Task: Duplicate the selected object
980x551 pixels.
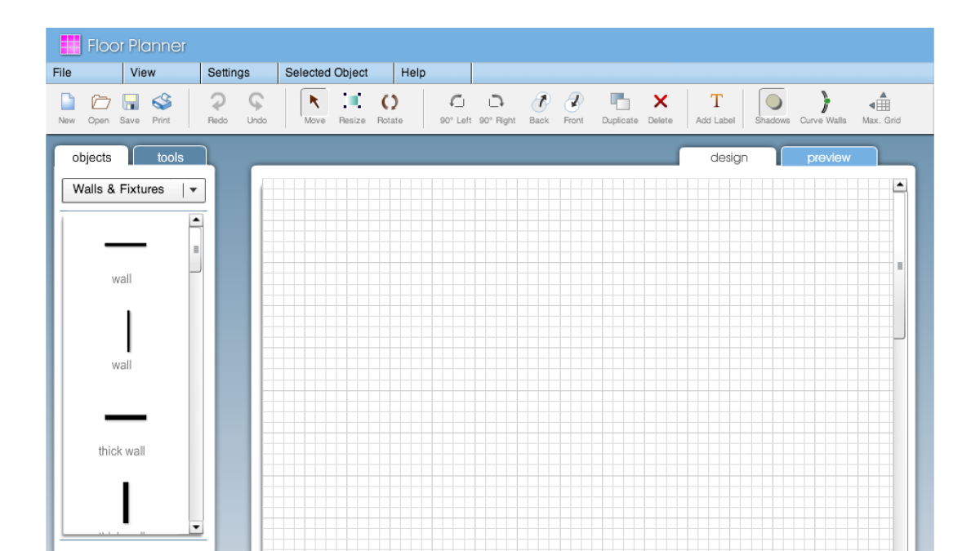Action: coord(619,107)
